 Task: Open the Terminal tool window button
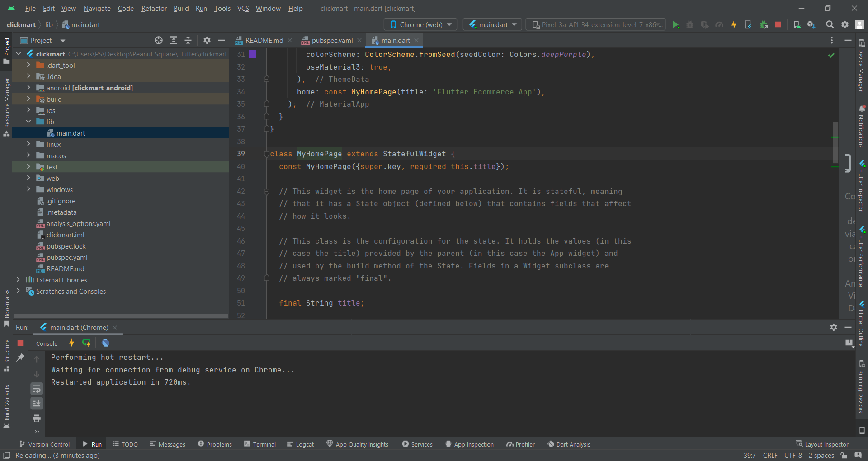tap(260, 444)
